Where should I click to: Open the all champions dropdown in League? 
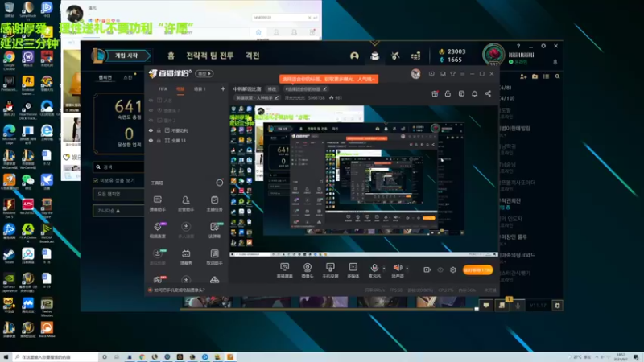pyautogui.click(x=118, y=194)
